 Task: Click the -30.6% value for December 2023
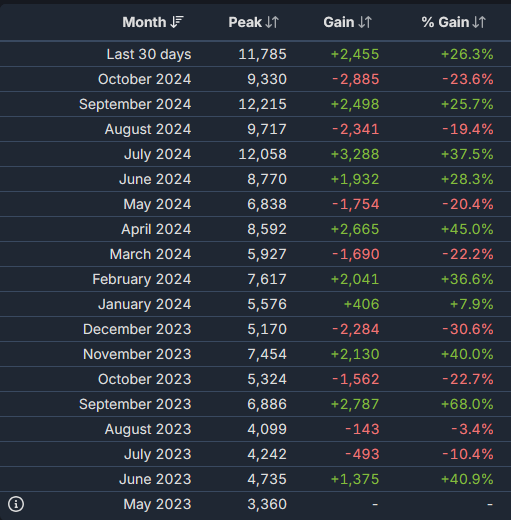[468, 329]
